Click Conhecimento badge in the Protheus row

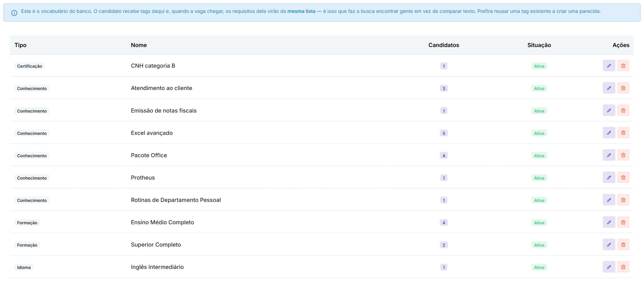click(x=32, y=178)
